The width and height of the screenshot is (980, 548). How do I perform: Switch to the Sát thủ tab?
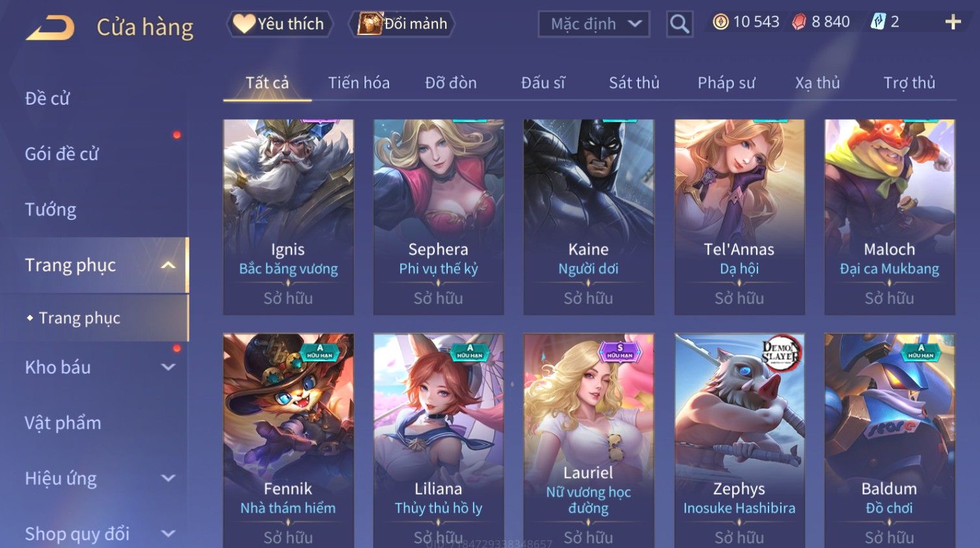click(x=634, y=83)
